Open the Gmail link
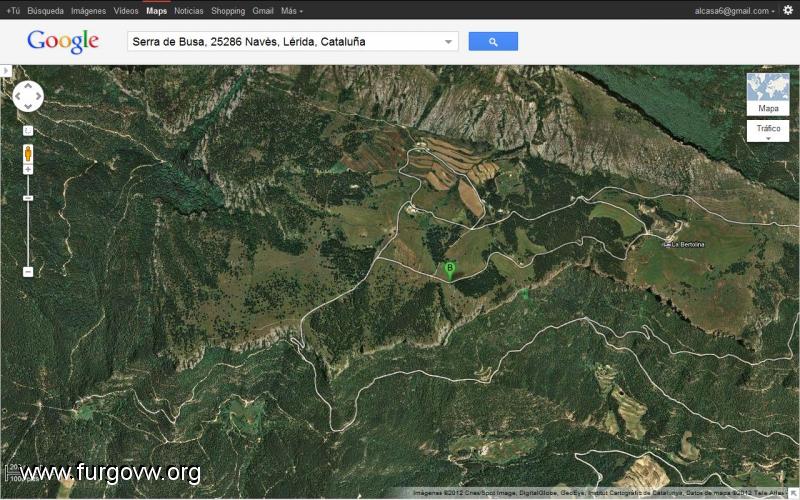The width and height of the screenshot is (800, 500). [263, 11]
